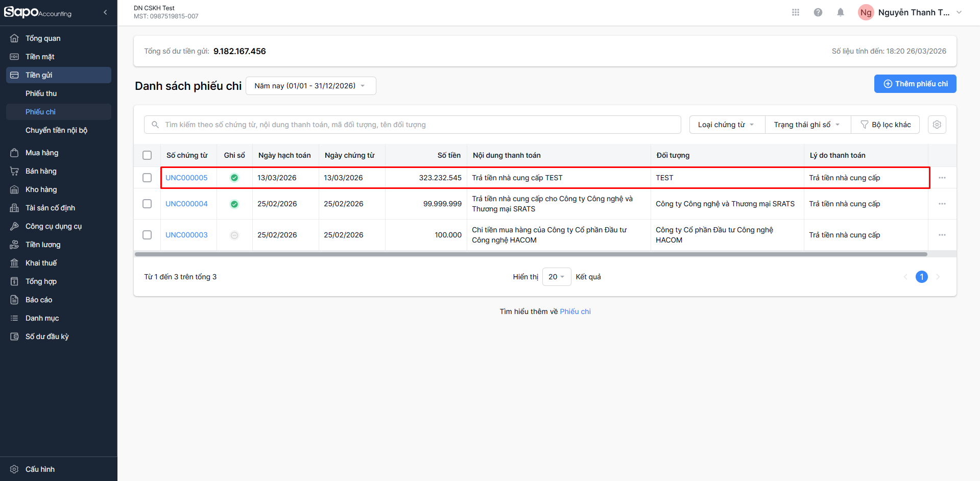
Task: Collapse the sidebar with the arrow icon
Action: coord(105,12)
